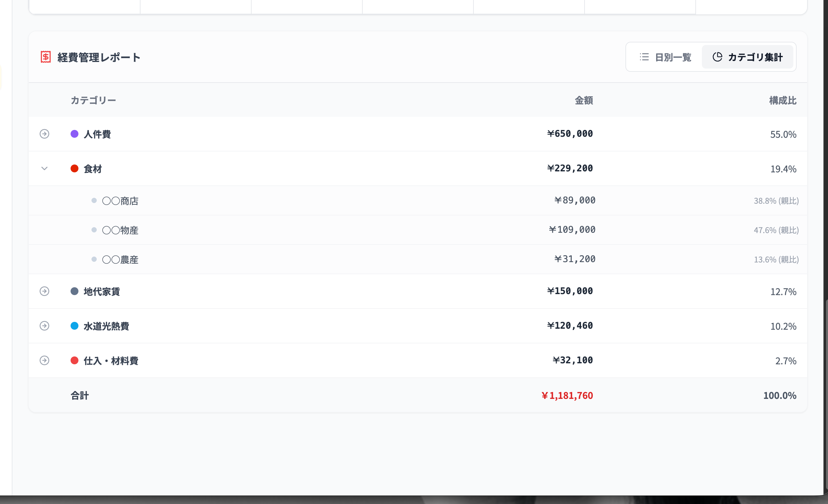Select the ○○商店 sub-item row
Screen dimensions: 828x504
[418, 200]
